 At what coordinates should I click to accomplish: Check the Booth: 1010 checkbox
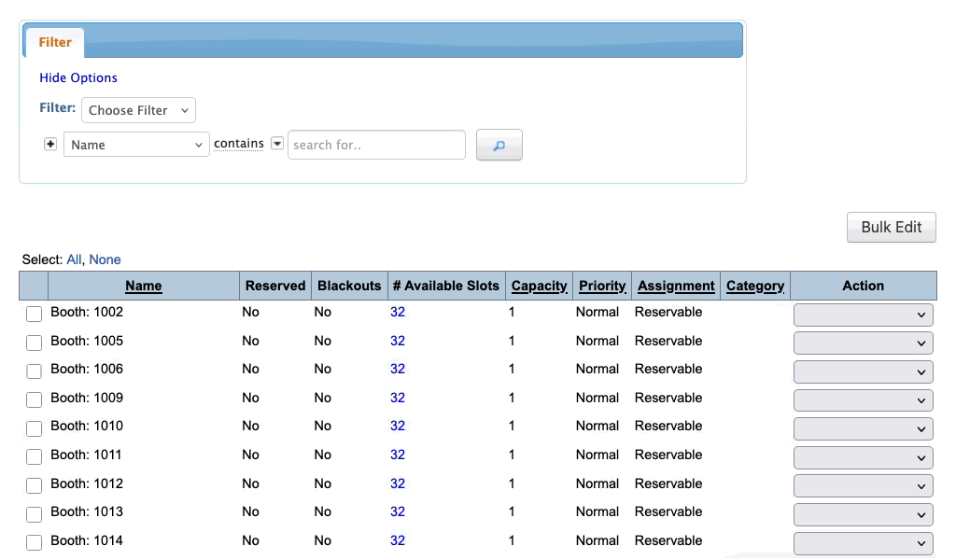click(35, 428)
